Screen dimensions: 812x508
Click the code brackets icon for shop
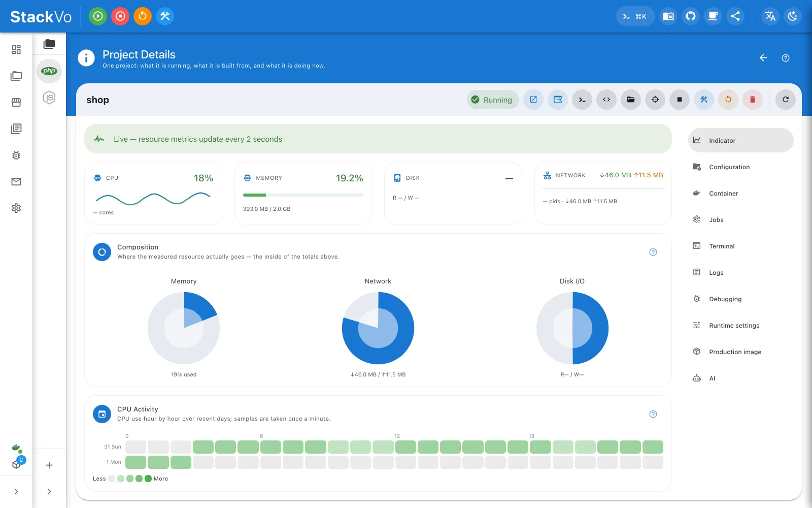point(606,100)
